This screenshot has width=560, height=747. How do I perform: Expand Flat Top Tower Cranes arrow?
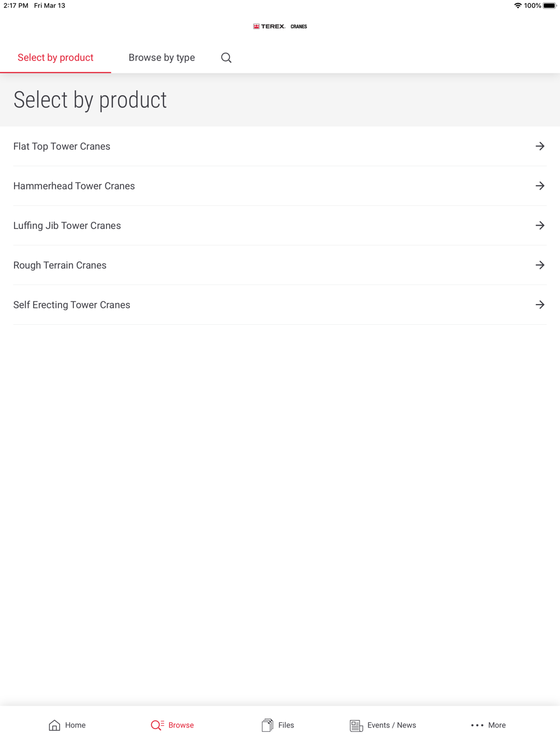click(540, 146)
